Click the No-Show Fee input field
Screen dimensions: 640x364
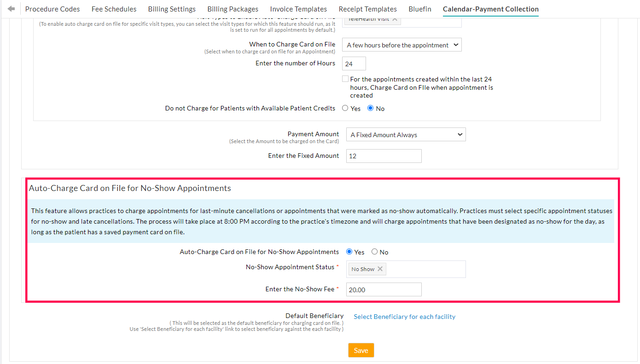tap(384, 289)
